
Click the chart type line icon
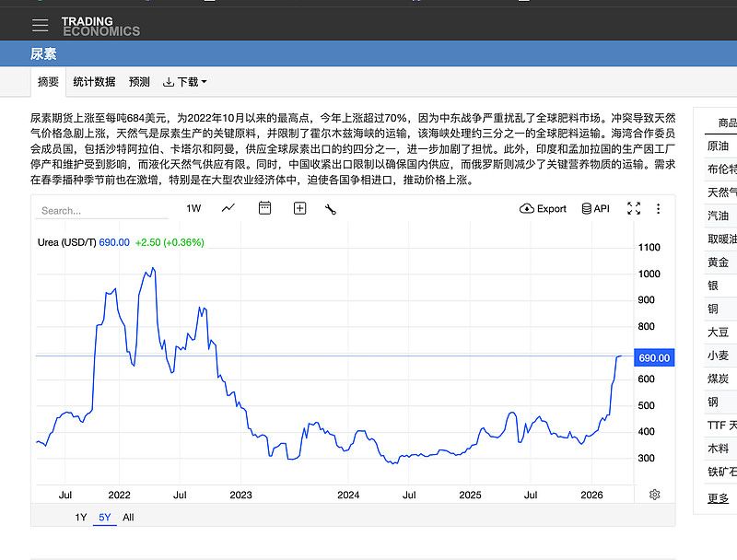(228, 208)
